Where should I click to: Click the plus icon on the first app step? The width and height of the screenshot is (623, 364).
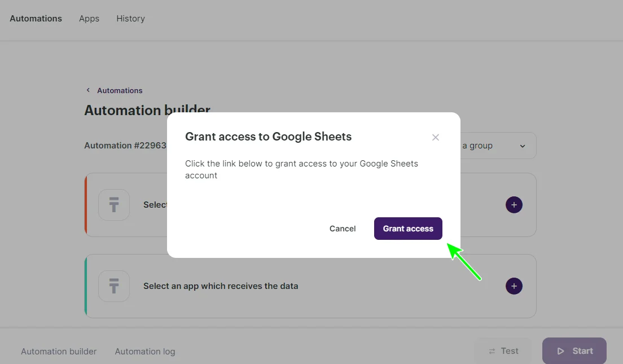coord(514,205)
